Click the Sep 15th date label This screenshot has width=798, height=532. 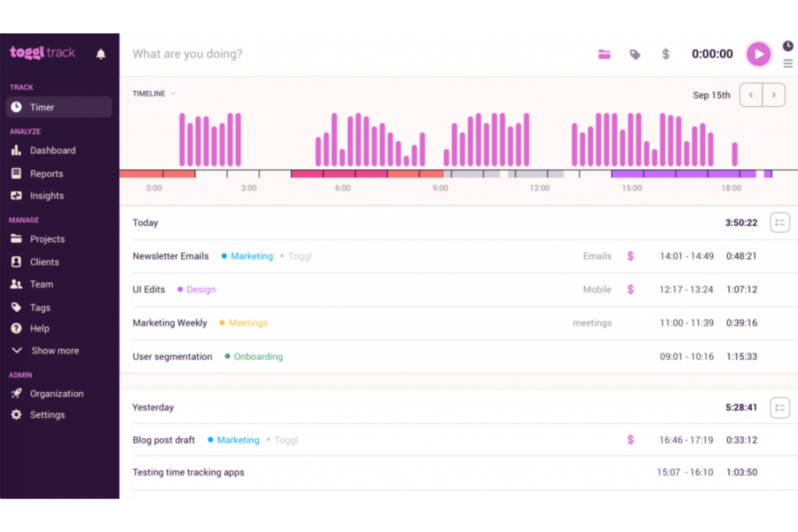(711, 95)
